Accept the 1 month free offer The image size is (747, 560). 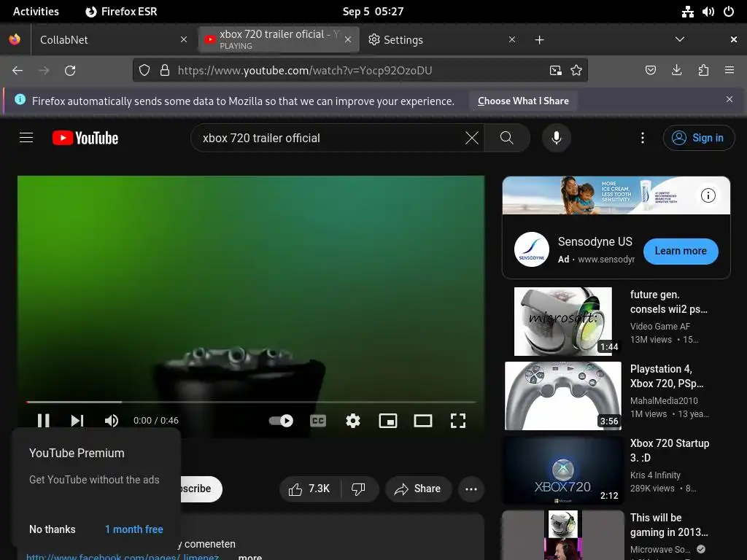(x=134, y=529)
